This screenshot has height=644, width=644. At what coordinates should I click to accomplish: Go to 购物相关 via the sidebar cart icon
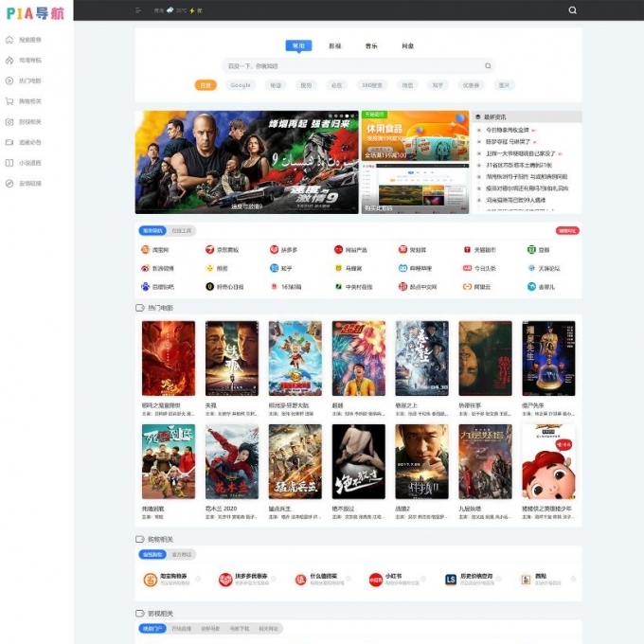coord(9,101)
